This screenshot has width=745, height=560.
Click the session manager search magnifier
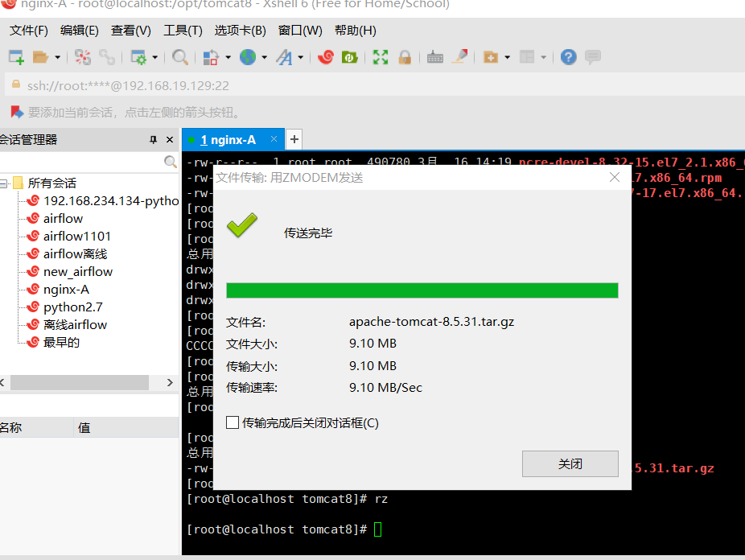[170, 162]
